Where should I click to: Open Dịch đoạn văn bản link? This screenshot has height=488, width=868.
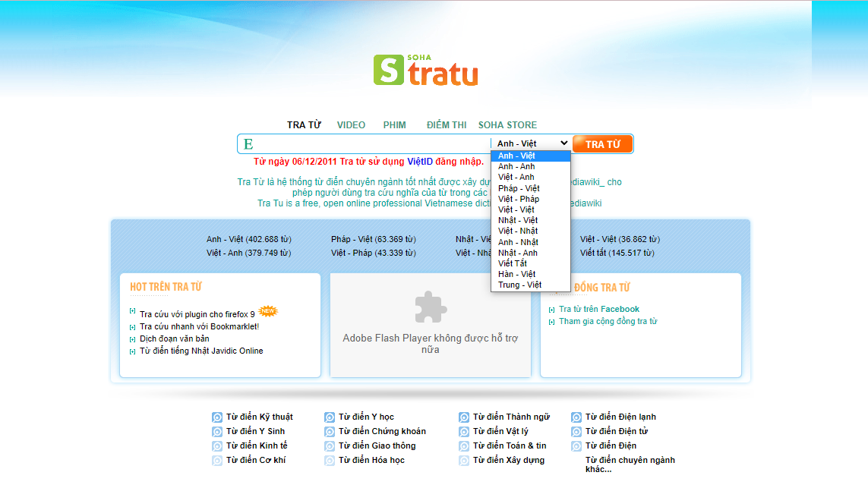tap(175, 338)
